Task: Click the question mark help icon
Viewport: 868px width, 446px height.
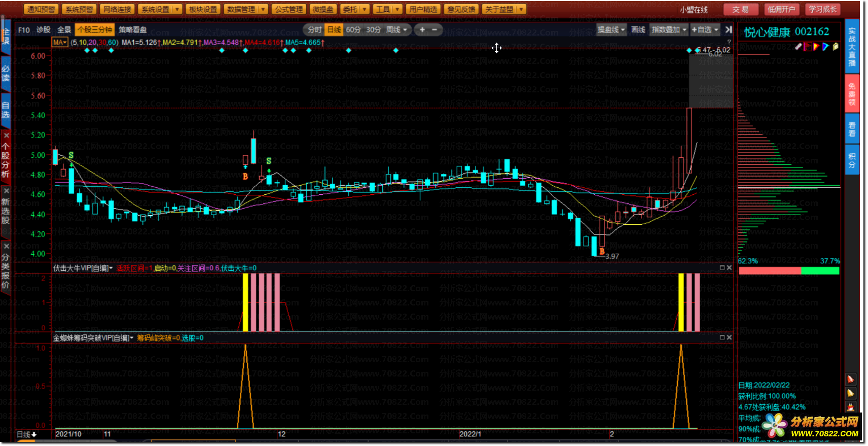Action: pos(729,42)
